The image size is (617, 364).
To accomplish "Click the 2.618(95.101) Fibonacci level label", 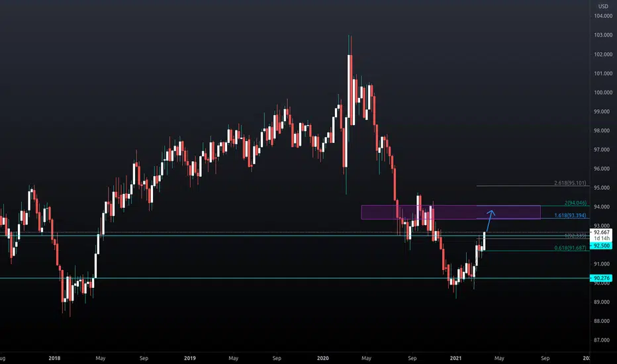I will point(570,183).
